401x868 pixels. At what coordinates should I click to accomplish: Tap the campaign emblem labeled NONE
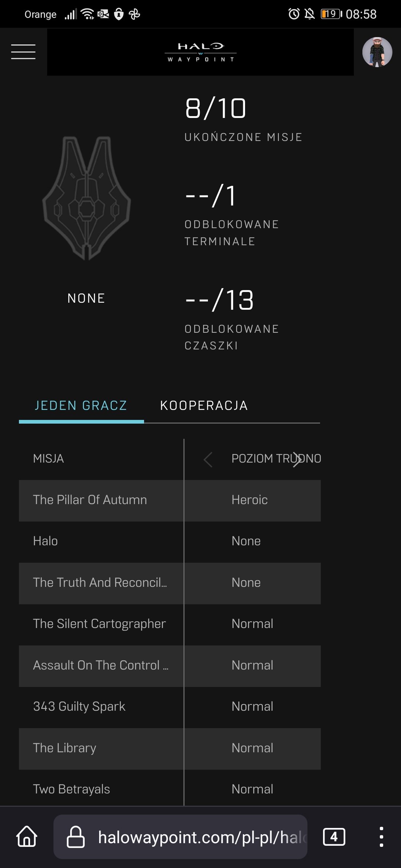[x=87, y=198]
